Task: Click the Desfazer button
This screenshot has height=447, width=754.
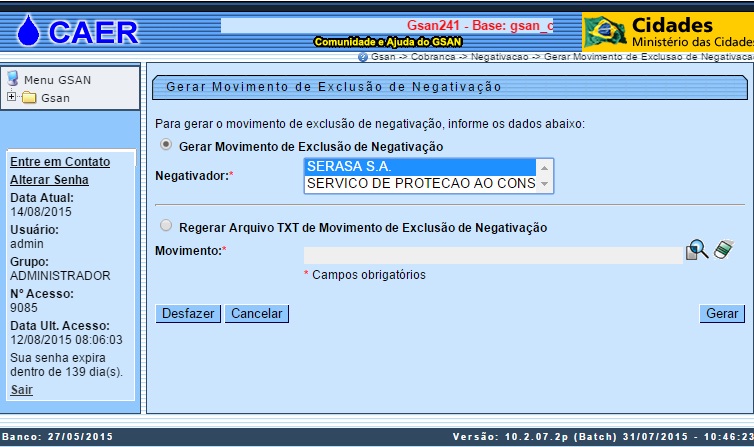Action: click(x=188, y=313)
